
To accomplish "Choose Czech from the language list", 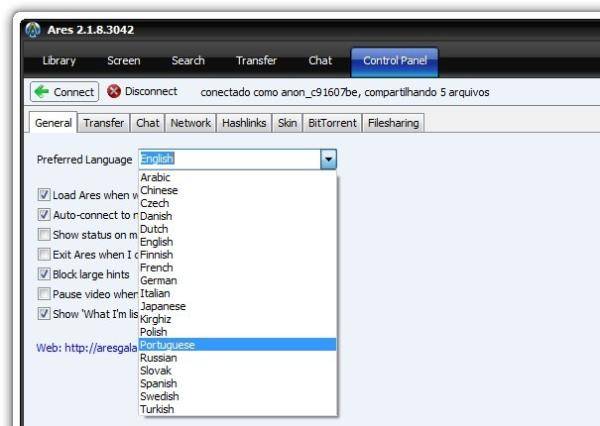I will (238, 203).
